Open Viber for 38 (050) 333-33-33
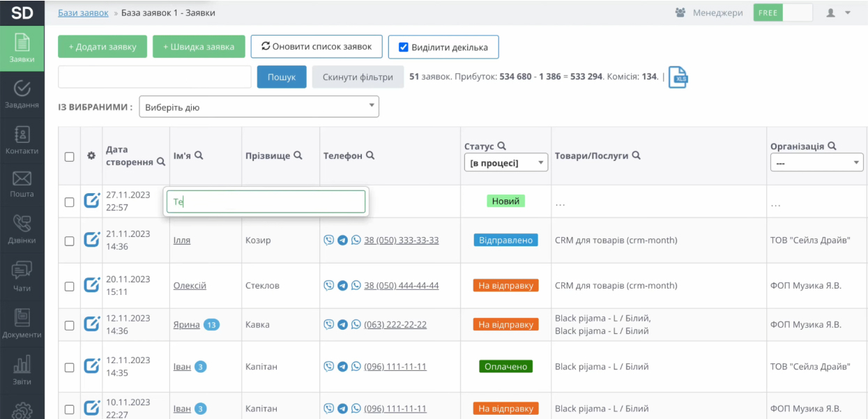 (329, 240)
